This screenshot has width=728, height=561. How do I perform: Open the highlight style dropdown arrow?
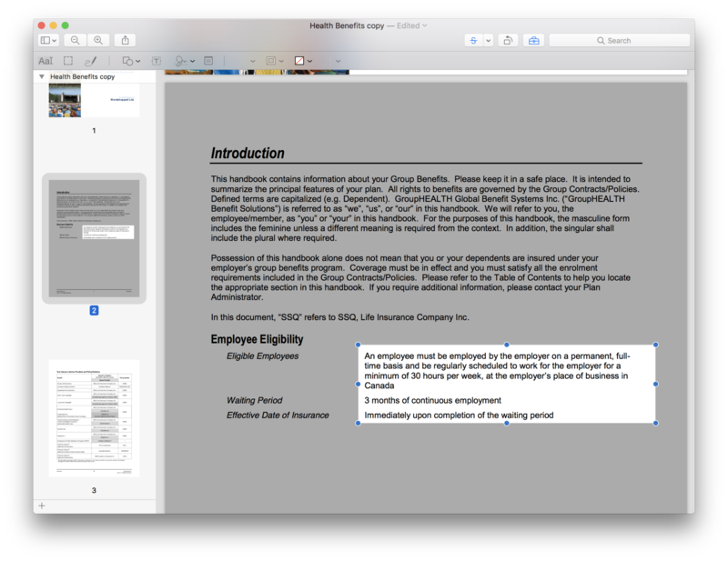click(489, 40)
